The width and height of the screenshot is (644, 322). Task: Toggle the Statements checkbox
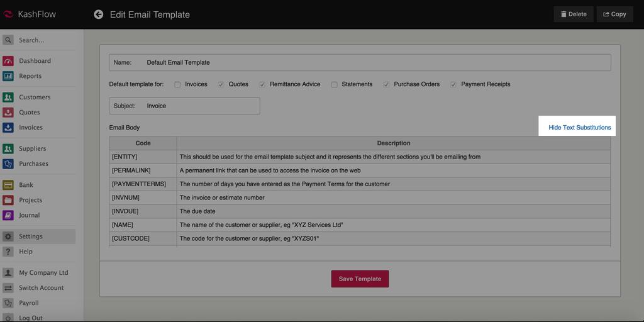coord(335,84)
